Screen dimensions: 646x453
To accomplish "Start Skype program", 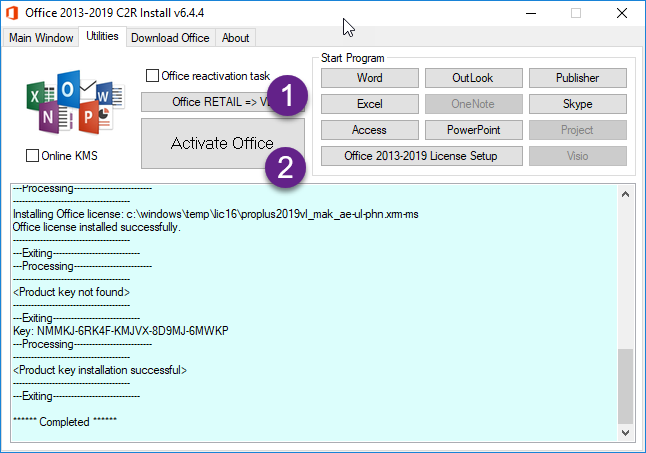I will click(578, 104).
